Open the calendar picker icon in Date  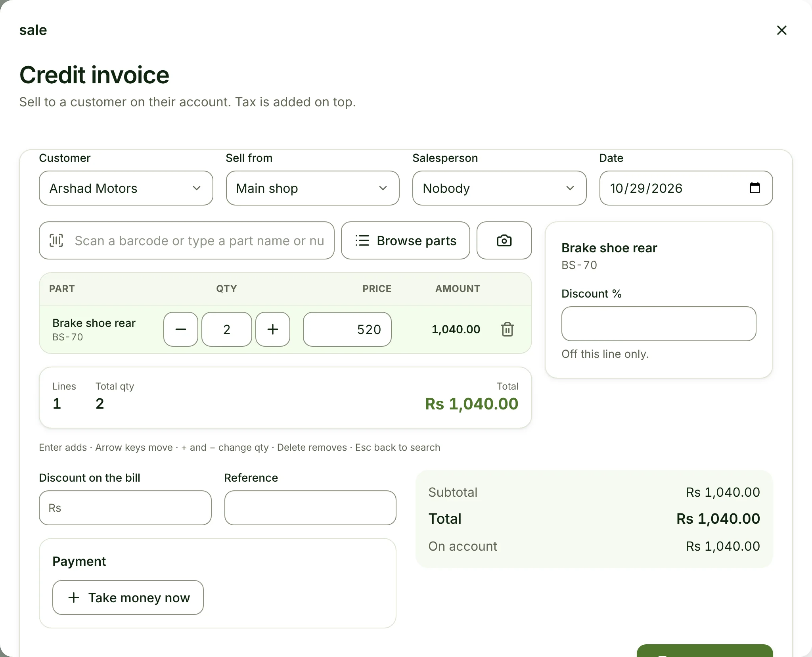coord(755,188)
